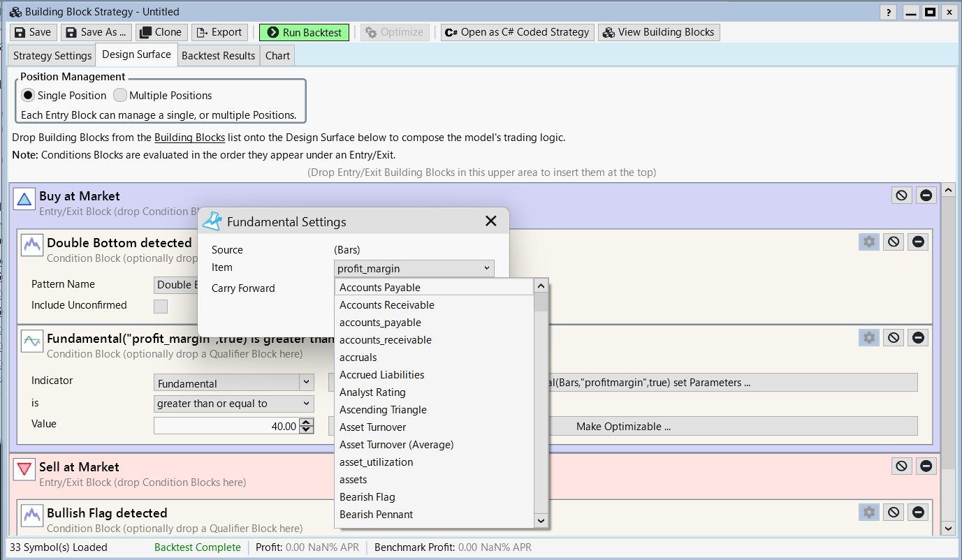Viewport: 962px width, 560px height.
Task: Switch to the Backtest Results tab
Action: click(x=218, y=56)
